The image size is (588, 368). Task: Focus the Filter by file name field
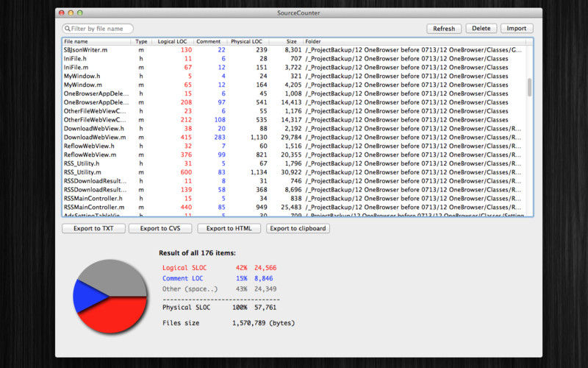pyautogui.click(x=98, y=29)
